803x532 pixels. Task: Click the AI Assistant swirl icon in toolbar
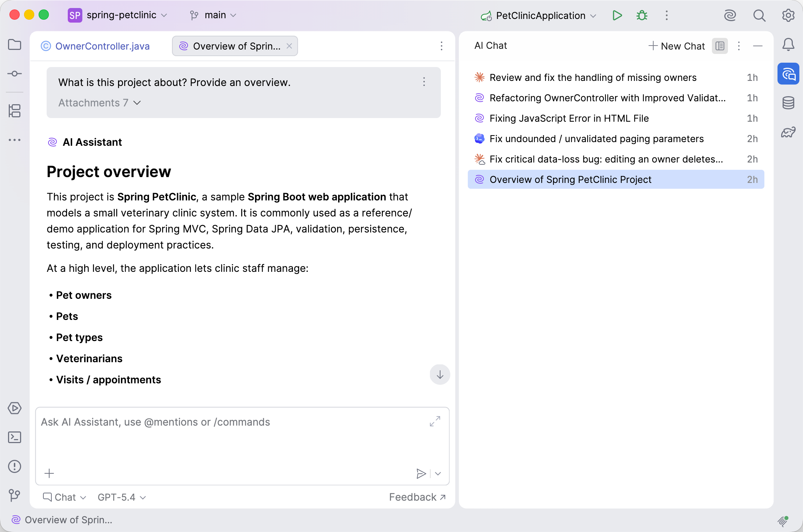tap(730, 15)
